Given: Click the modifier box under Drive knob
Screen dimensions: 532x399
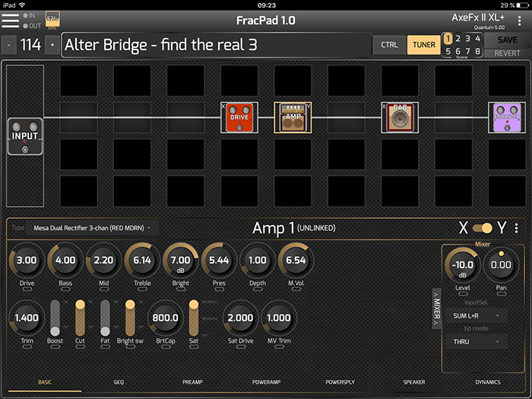Looking at the screenshot, I should (x=27, y=290).
